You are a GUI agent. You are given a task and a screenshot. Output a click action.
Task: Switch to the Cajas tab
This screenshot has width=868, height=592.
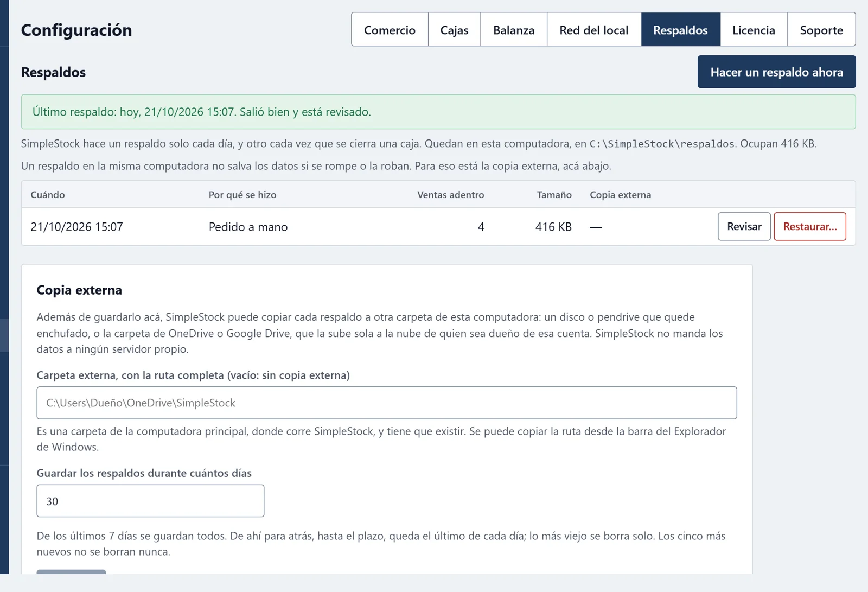pyautogui.click(x=454, y=30)
